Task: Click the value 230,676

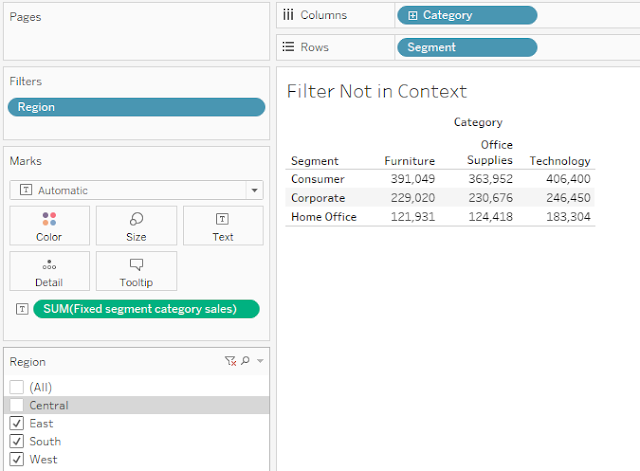Action: point(490,198)
